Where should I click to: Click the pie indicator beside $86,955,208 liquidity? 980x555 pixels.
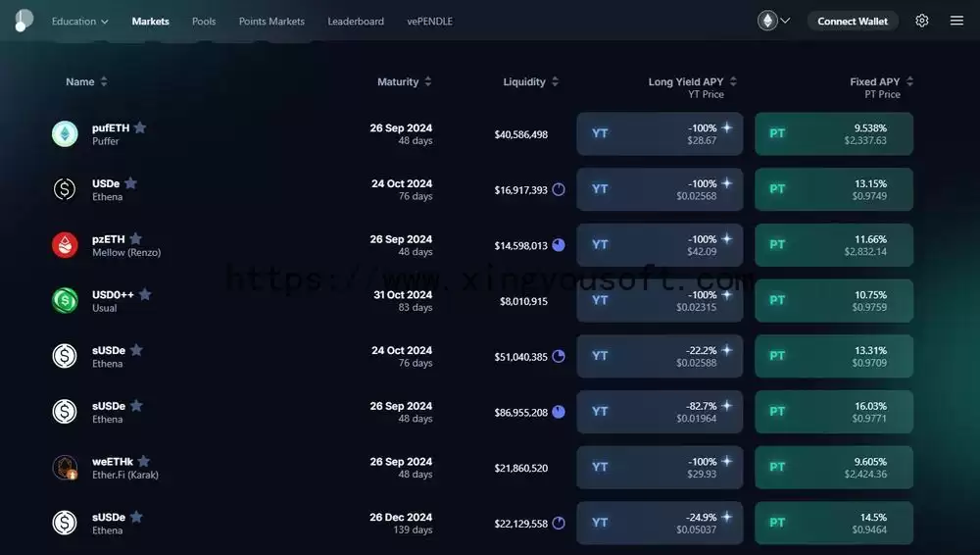pyautogui.click(x=559, y=412)
